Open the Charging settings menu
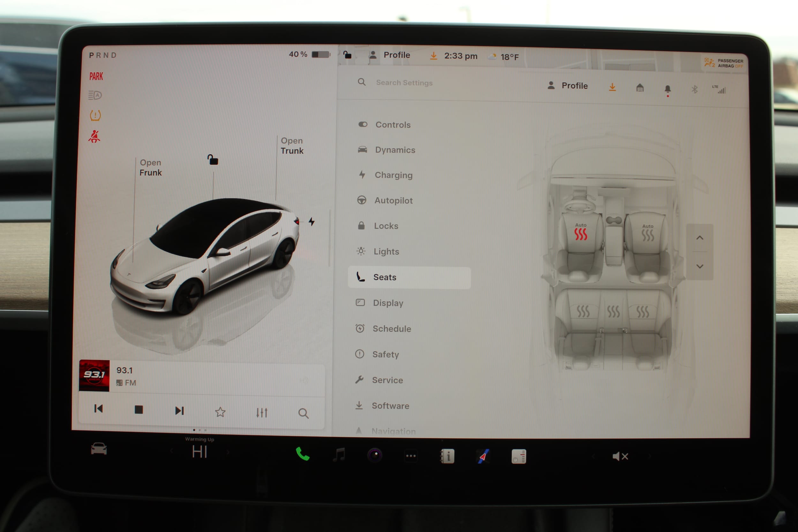This screenshot has width=798, height=532. click(393, 175)
